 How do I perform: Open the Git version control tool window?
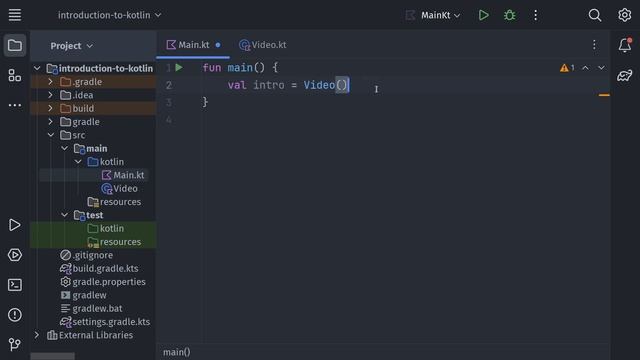pyautogui.click(x=15, y=344)
